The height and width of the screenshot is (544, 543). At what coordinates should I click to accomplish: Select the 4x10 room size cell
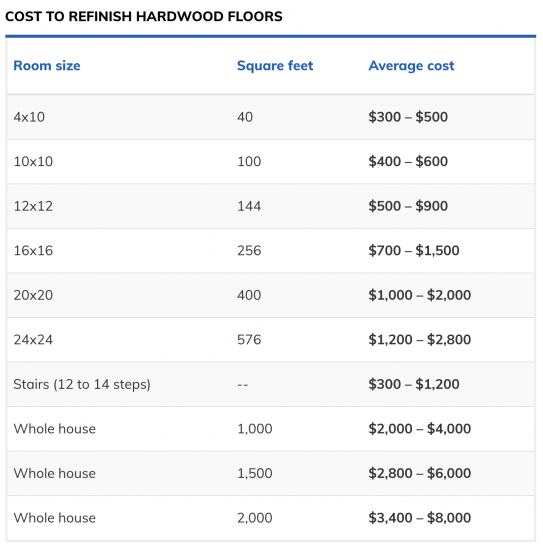29,117
